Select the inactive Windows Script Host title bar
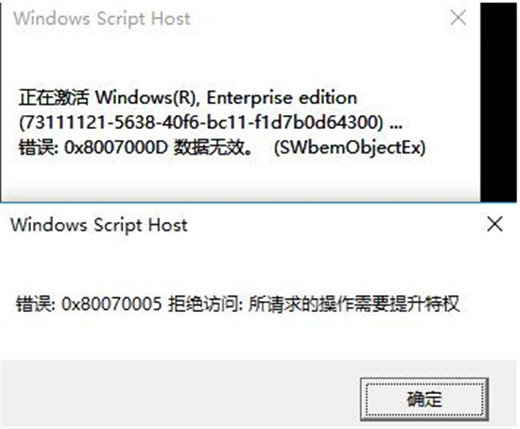The image size is (520, 429). click(240, 18)
